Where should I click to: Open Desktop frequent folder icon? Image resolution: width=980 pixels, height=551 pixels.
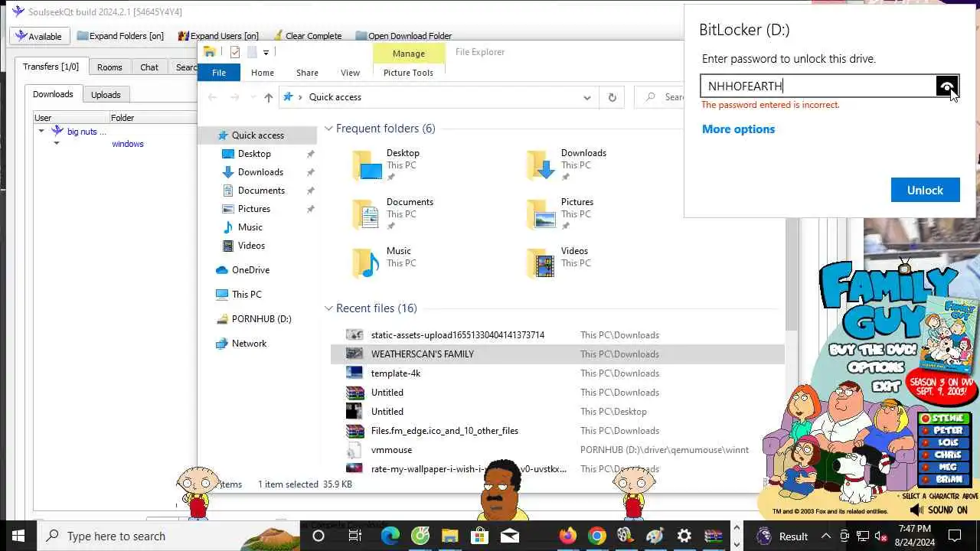pos(366,165)
